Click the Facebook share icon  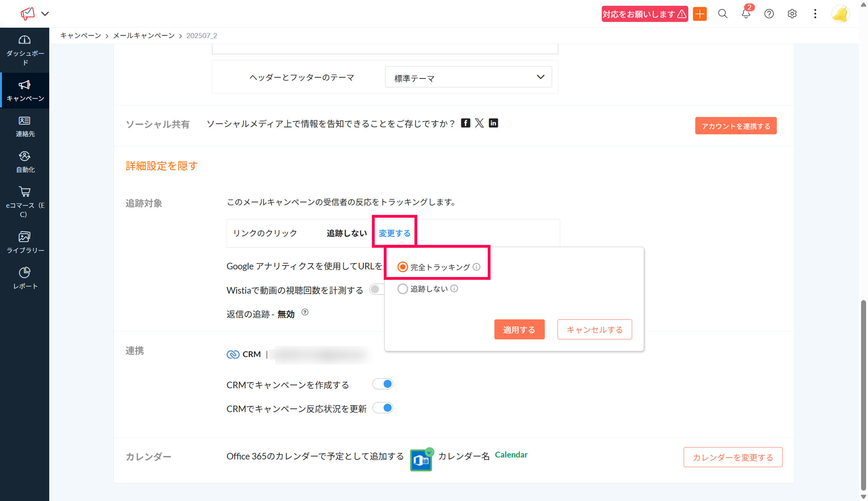click(466, 123)
